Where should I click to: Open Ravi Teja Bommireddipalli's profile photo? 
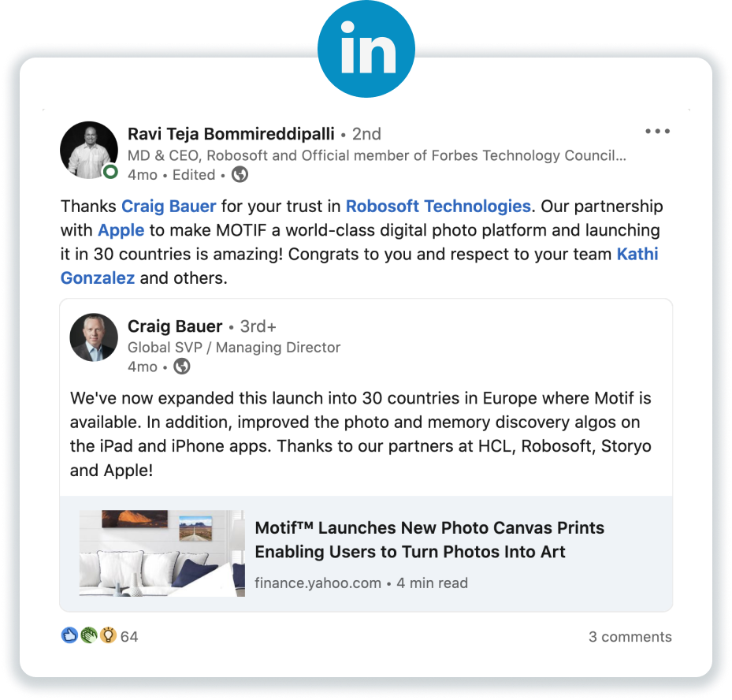pos(89,150)
